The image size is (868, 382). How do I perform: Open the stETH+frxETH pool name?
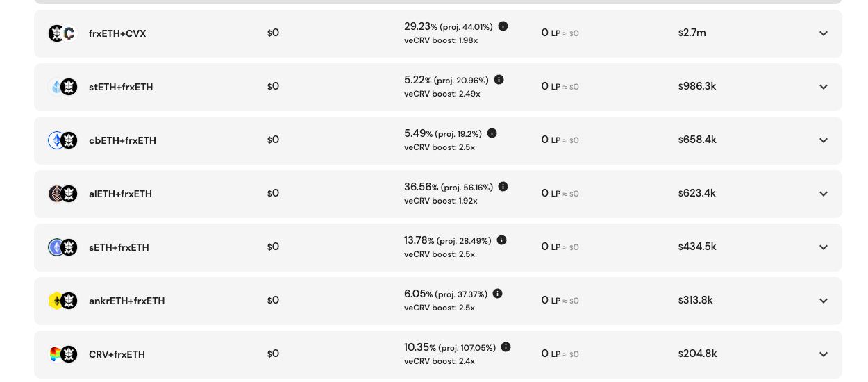click(121, 87)
